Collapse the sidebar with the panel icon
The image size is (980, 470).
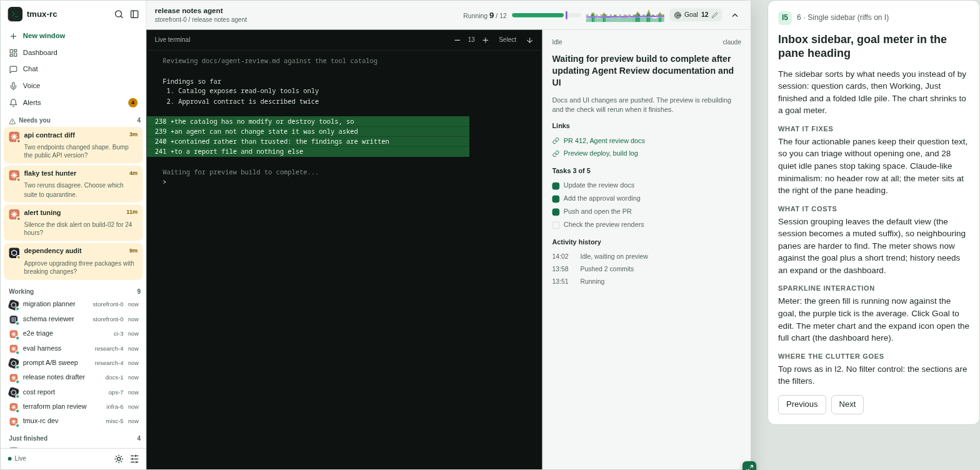[x=134, y=14]
